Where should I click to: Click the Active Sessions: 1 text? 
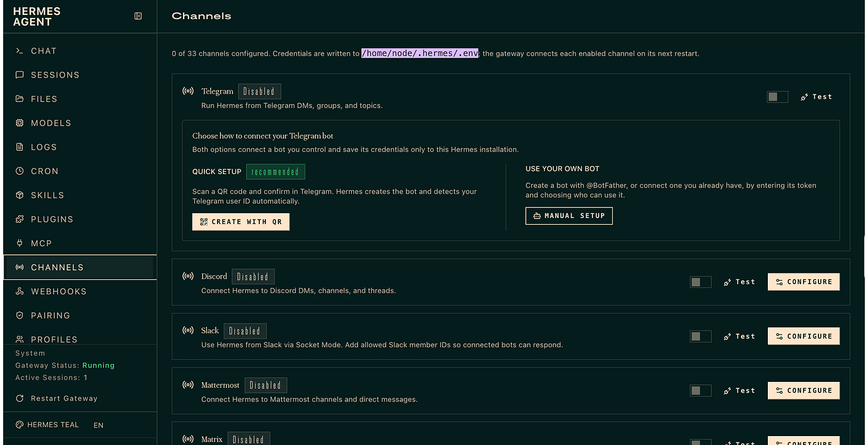(51, 378)
